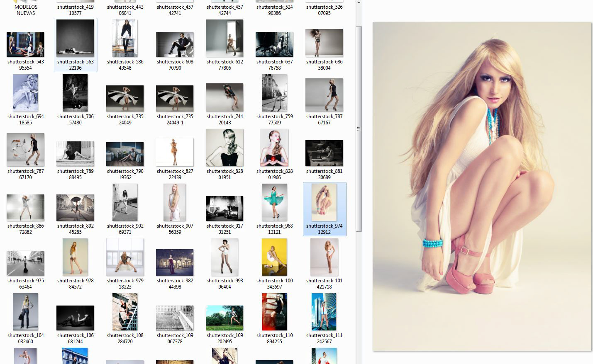Highlight file name shutterstock_97918223

125,284
